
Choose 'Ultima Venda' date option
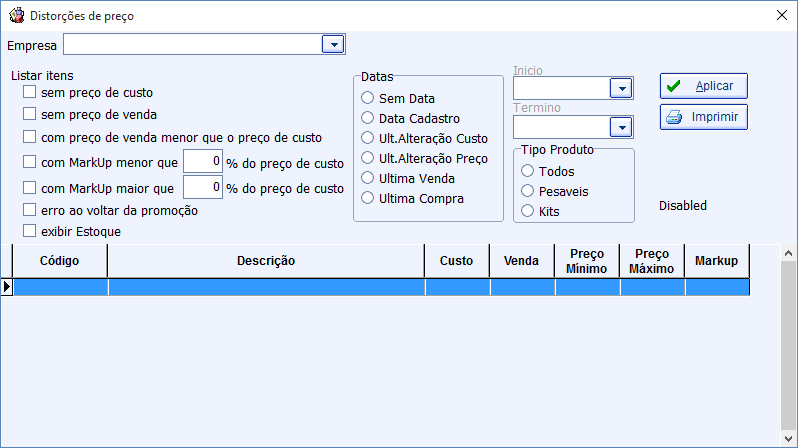pyautogui.click(x=367, y=178)
